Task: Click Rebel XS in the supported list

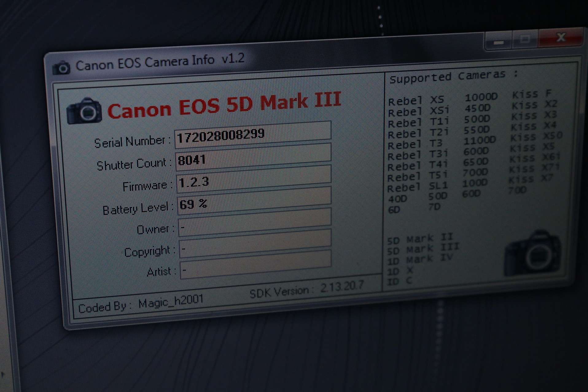Action: (416, 100)
